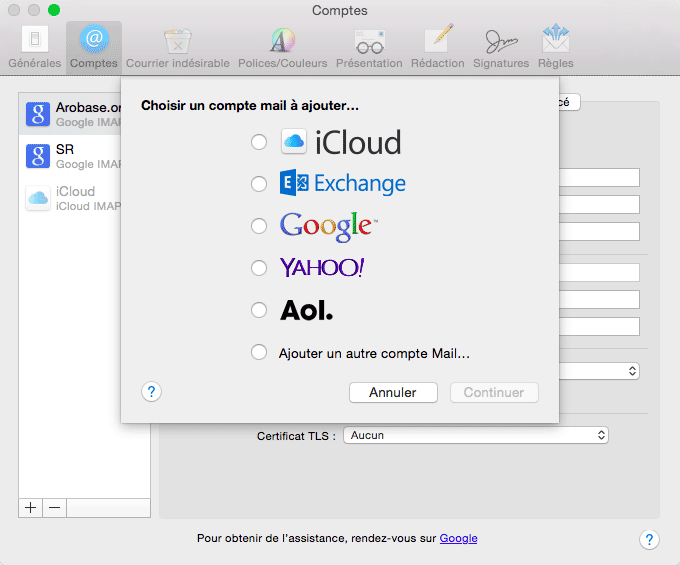The width and height of the screenshot is (680, 565).
Task: Select the Yahoo radio button
Action: tap(259, 268)
